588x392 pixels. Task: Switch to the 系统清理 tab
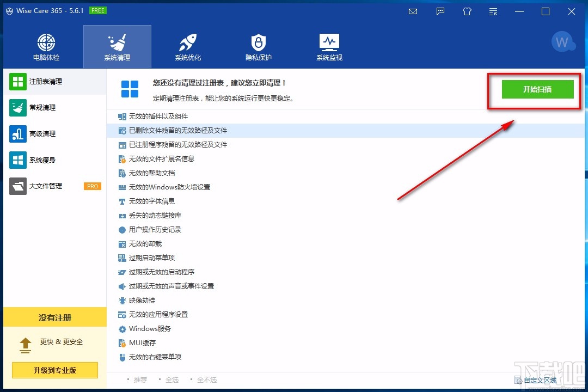coord(117,47)
